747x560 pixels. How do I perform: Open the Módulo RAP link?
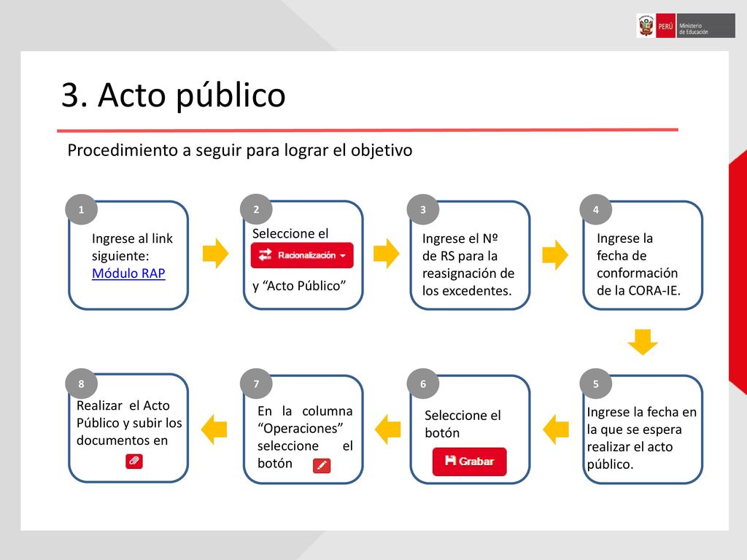pyautogui.click(x=128, y=273)
